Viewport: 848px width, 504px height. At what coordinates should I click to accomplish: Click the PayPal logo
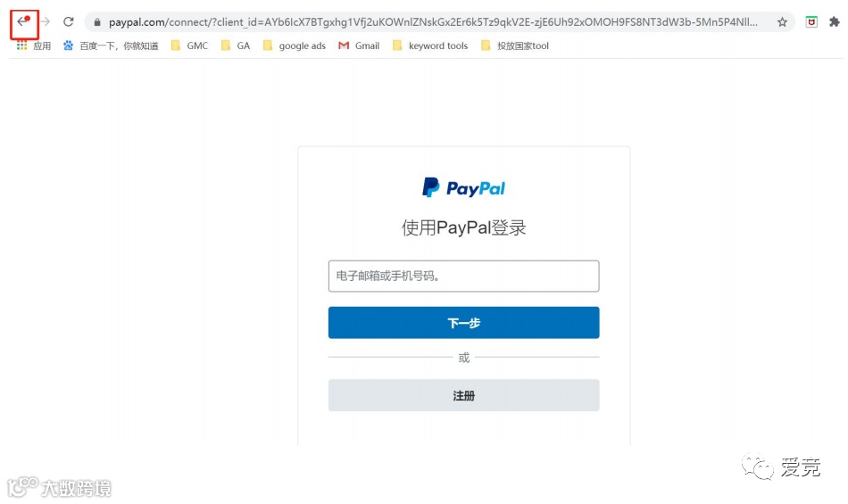[463, 187]
